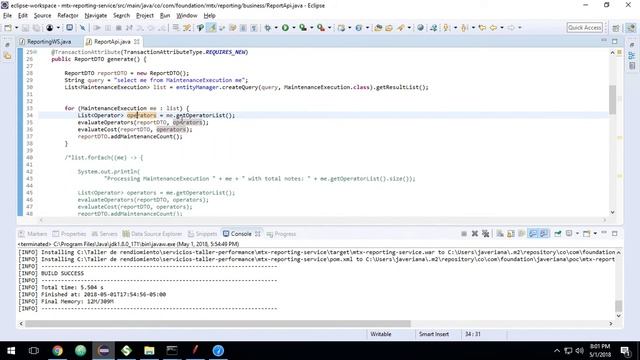
Task: Open the Navigate menu
Action: click(96, 16)
